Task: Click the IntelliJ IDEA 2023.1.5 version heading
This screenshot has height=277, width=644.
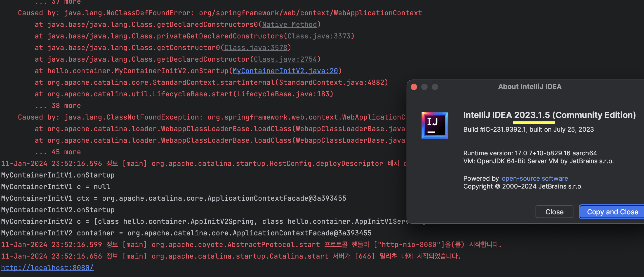Action: pos(549,115)
